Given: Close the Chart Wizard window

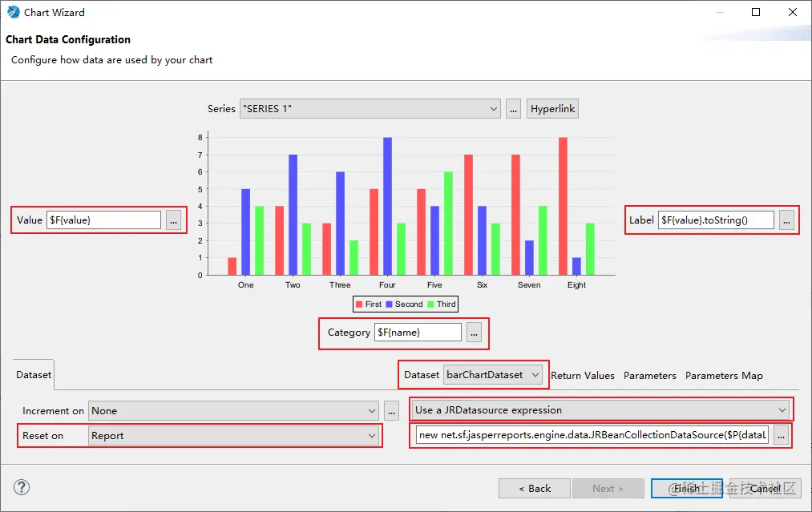Looking at the screenshot, I should (x=792, y=12).
